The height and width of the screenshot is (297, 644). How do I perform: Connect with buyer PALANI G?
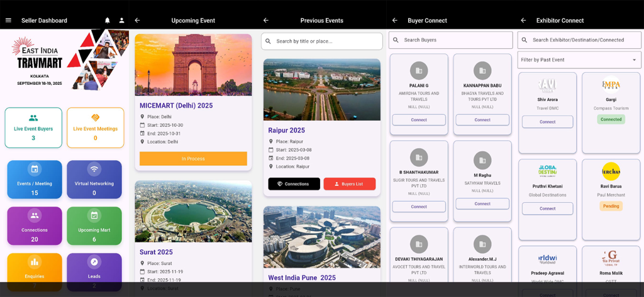(x=419, y=120)
